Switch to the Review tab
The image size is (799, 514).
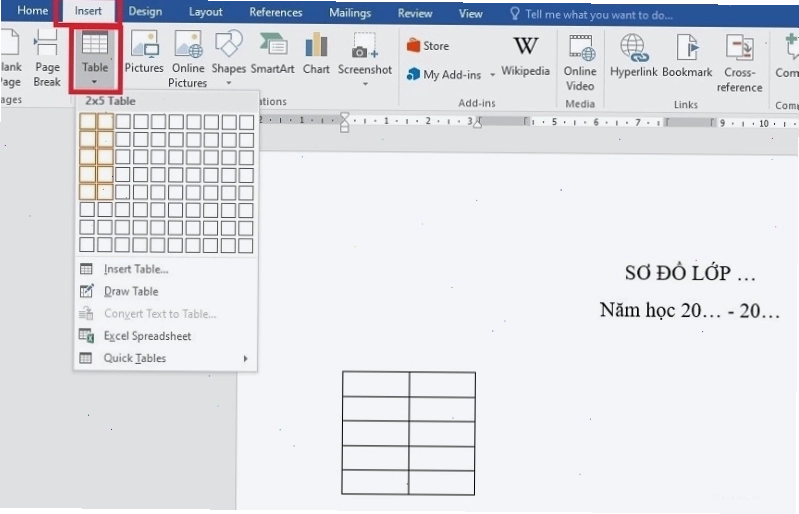tap(415, 13)
